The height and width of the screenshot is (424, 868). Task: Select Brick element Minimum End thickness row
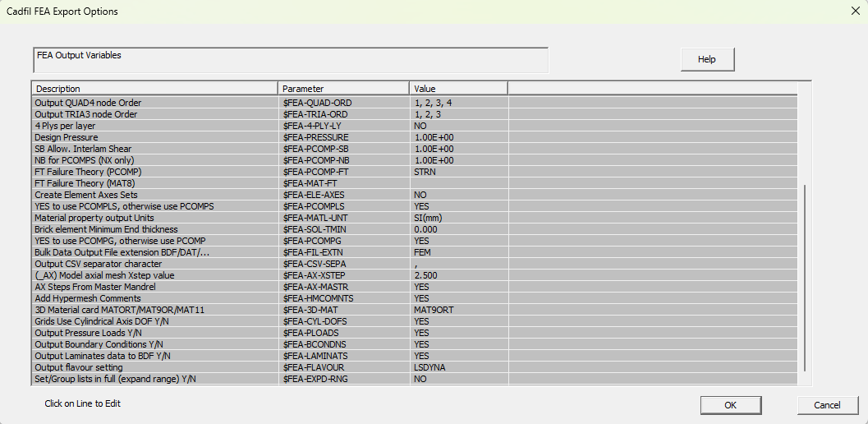(415, 229)
